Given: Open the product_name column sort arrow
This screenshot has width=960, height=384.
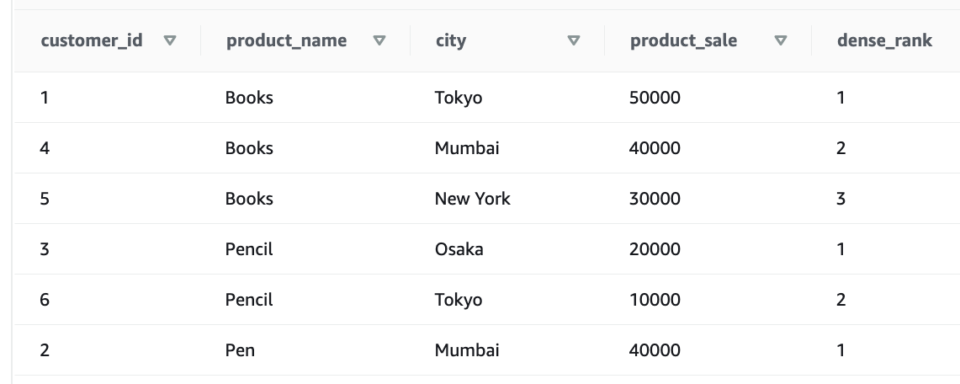Looking at the screenshot, I should click(380, 40).
